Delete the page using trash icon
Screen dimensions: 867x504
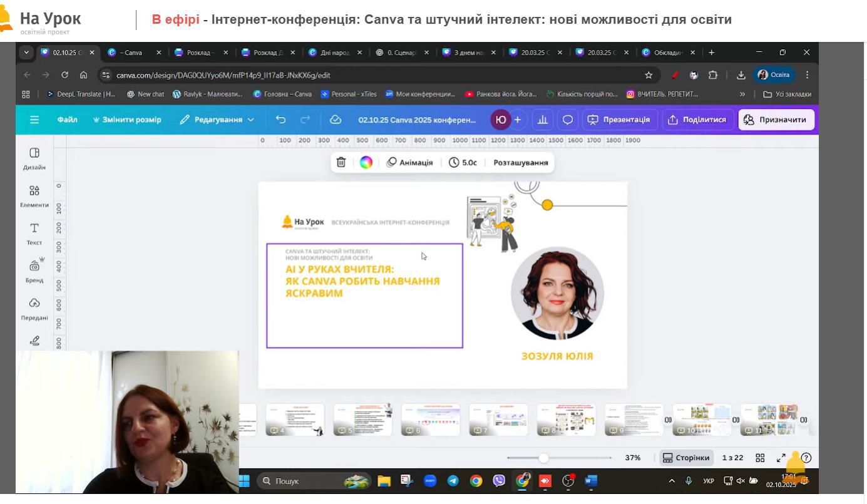pyautogui.click(x=341, y=163)
